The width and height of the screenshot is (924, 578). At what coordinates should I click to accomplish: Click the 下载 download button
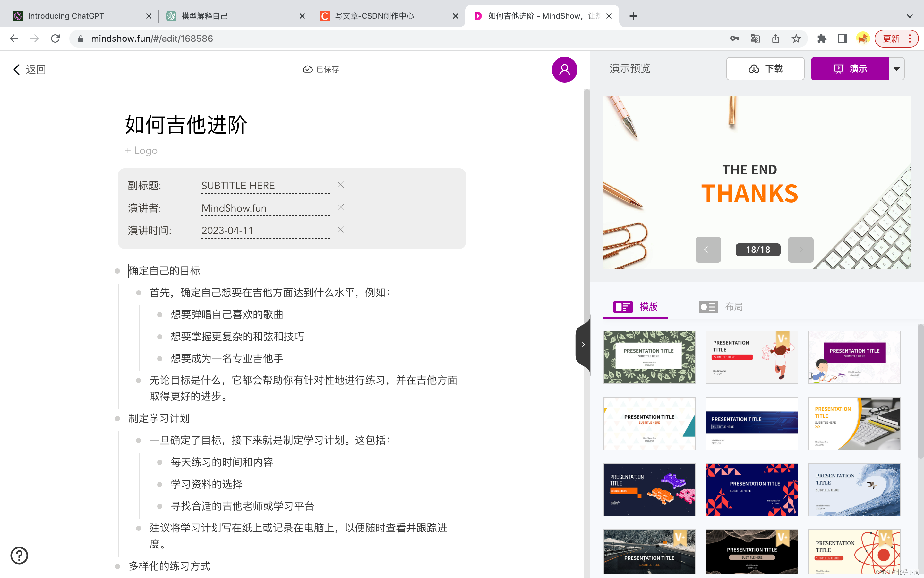tap(765, 69)
